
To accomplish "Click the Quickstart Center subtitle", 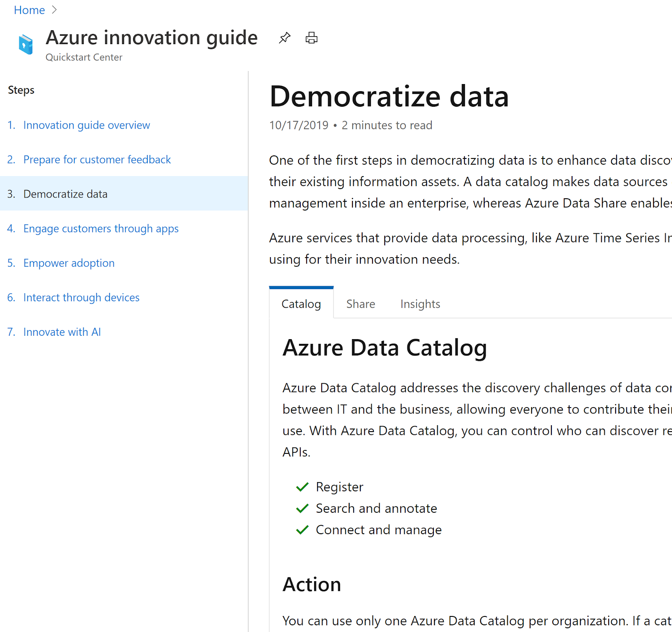I will [84, 57].
